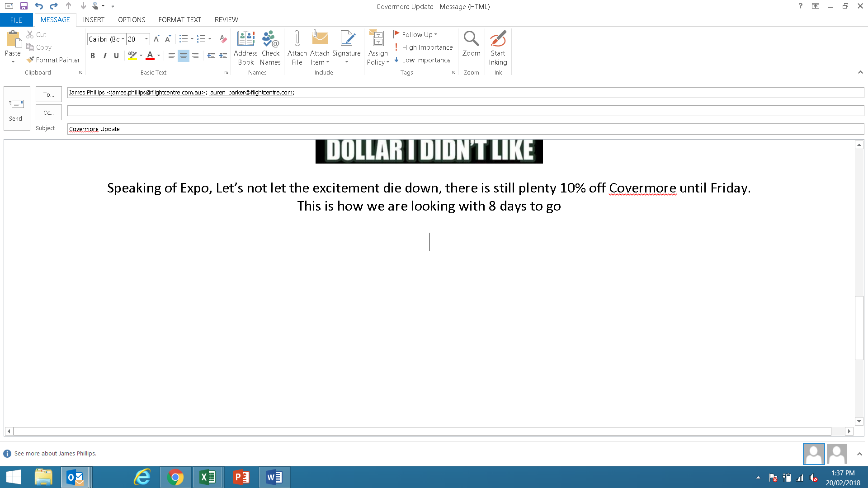The height and width of the screenshot is (488, 868).
Task: Switch to the MESSAGE tab
Action: (x=55, y=20)
